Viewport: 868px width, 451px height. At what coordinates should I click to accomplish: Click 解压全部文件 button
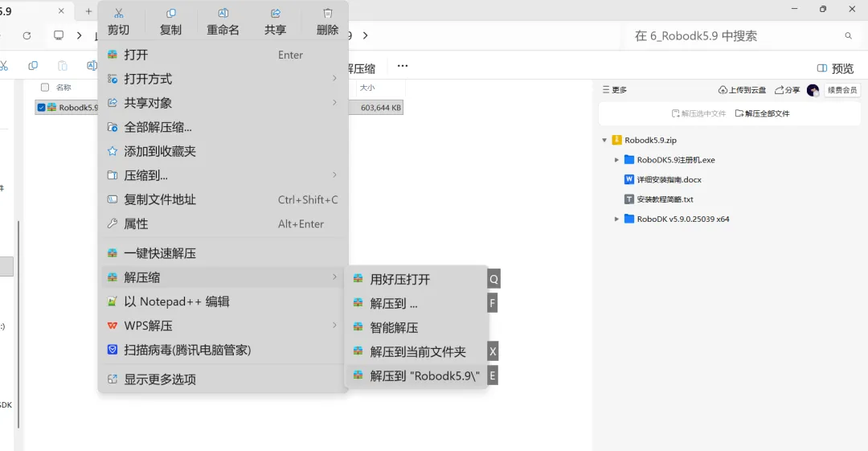[762, 113]
